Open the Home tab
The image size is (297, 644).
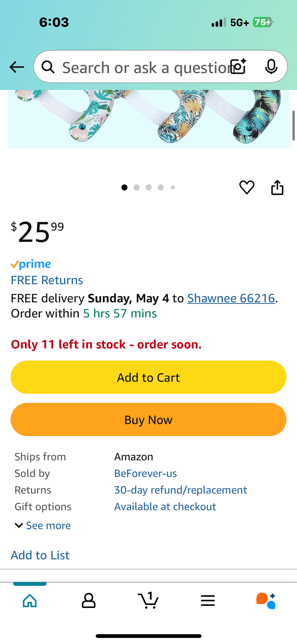(x=30, y=601)
